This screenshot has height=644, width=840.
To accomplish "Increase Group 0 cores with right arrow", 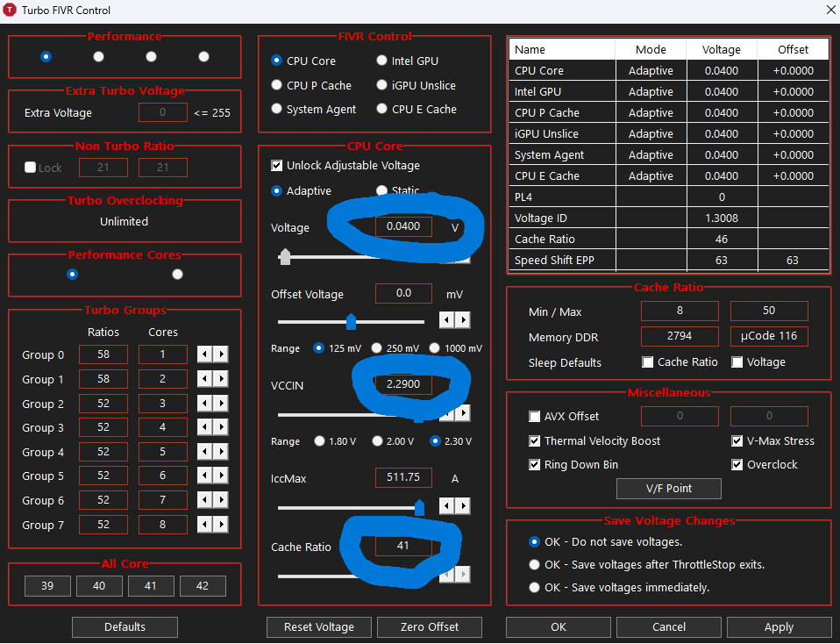I will coord(221,354).
